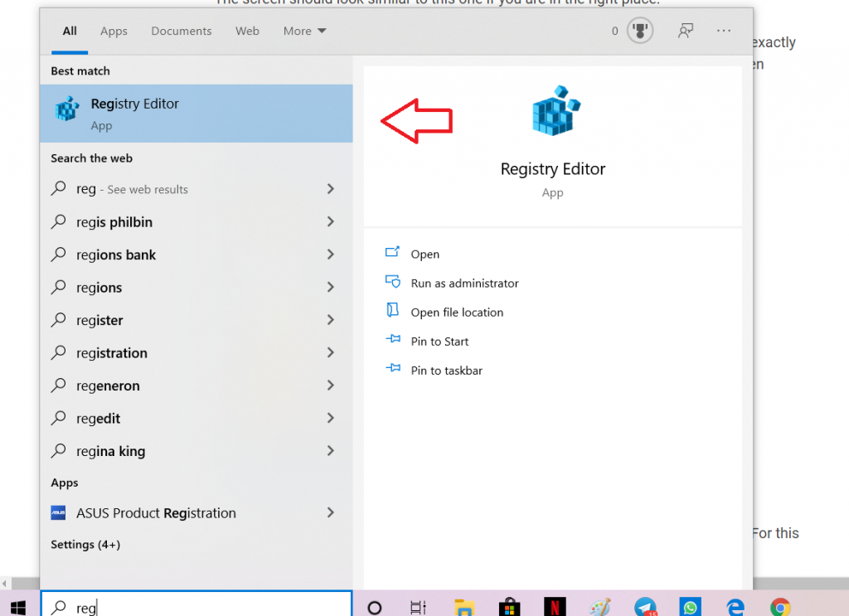This screenshot has width=849, height=616.
Task: Open WhatsApp from the taskbar
Action: coord(691,608)
